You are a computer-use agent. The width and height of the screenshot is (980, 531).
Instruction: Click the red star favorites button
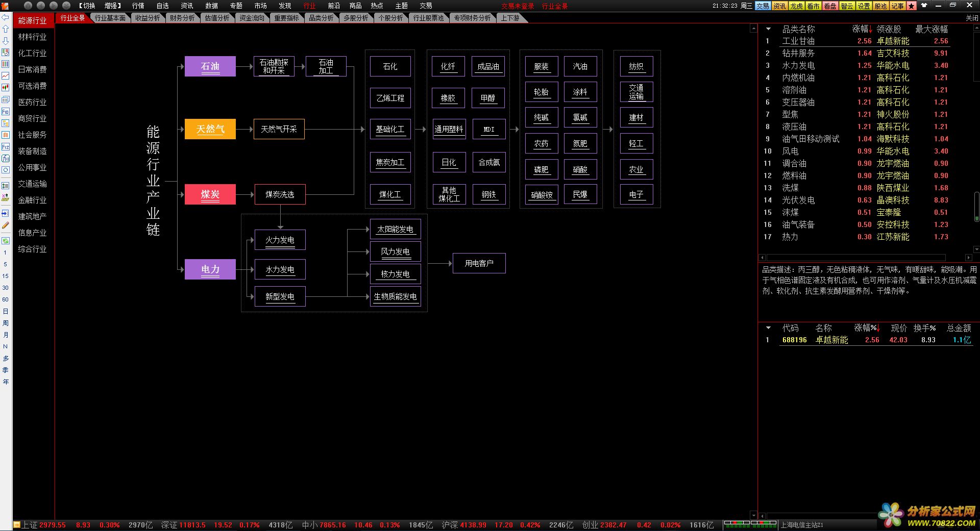(912, 6)
